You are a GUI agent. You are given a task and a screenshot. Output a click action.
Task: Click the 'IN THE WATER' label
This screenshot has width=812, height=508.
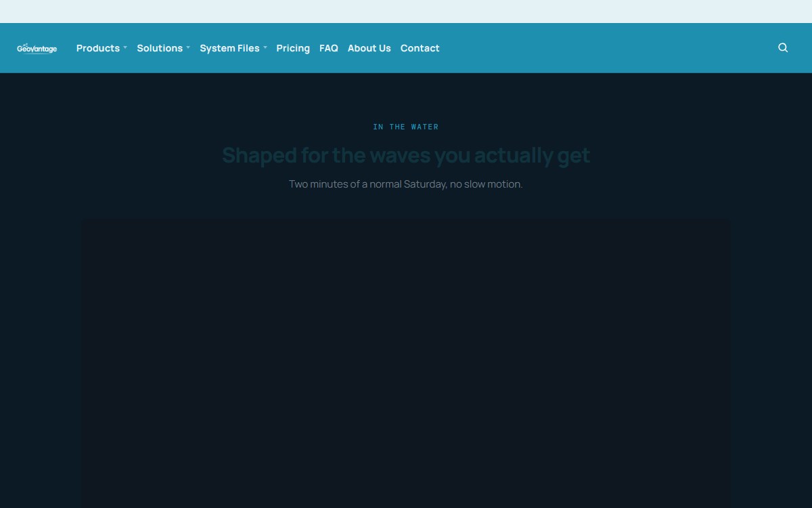coord(406,127)
